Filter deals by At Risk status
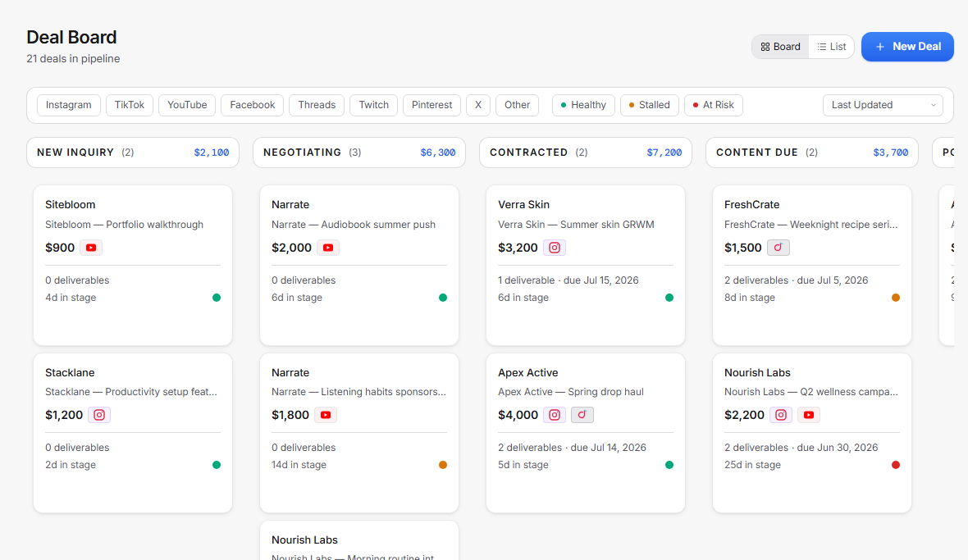This screenshot has width=968, height=560. pos(714,105)
